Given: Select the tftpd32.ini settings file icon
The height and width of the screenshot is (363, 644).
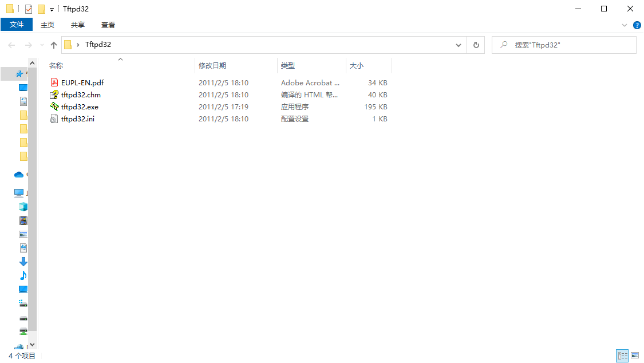Looking at the screenshot, I should 54,119.
